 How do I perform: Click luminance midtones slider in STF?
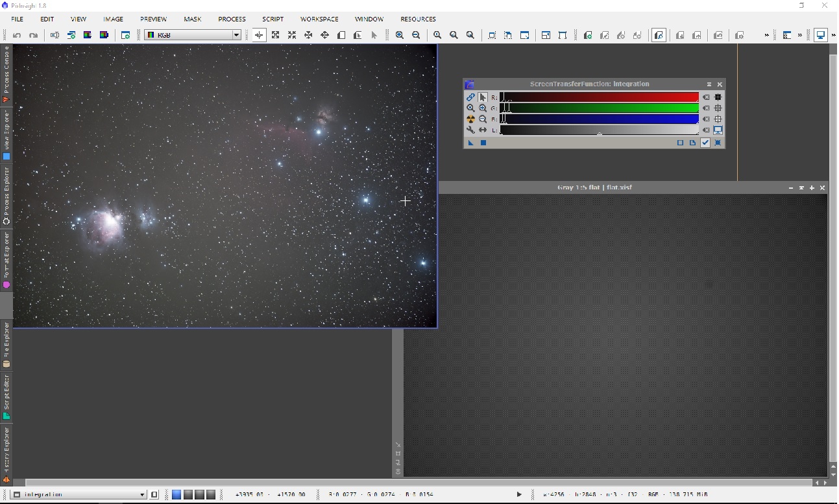tap(600, 133)
